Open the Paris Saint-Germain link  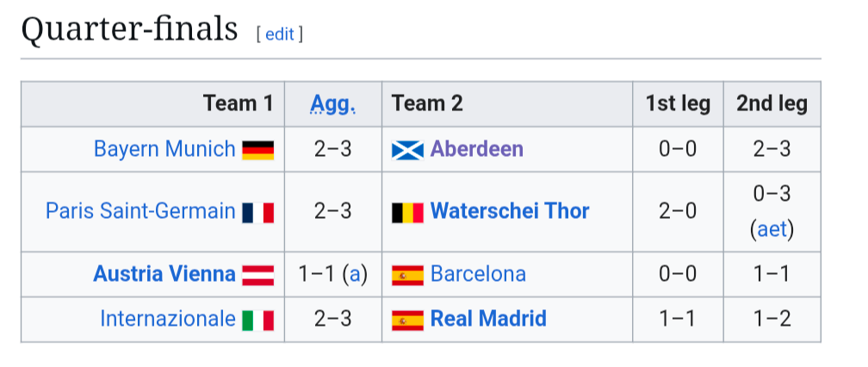coord(140,211)
